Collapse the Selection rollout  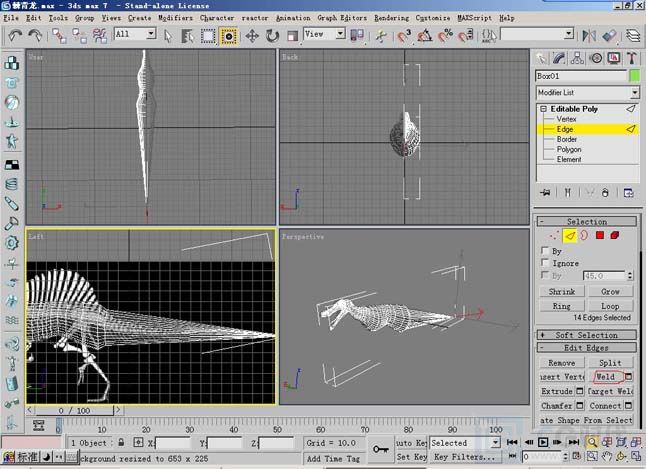click(x=587, y=221)
